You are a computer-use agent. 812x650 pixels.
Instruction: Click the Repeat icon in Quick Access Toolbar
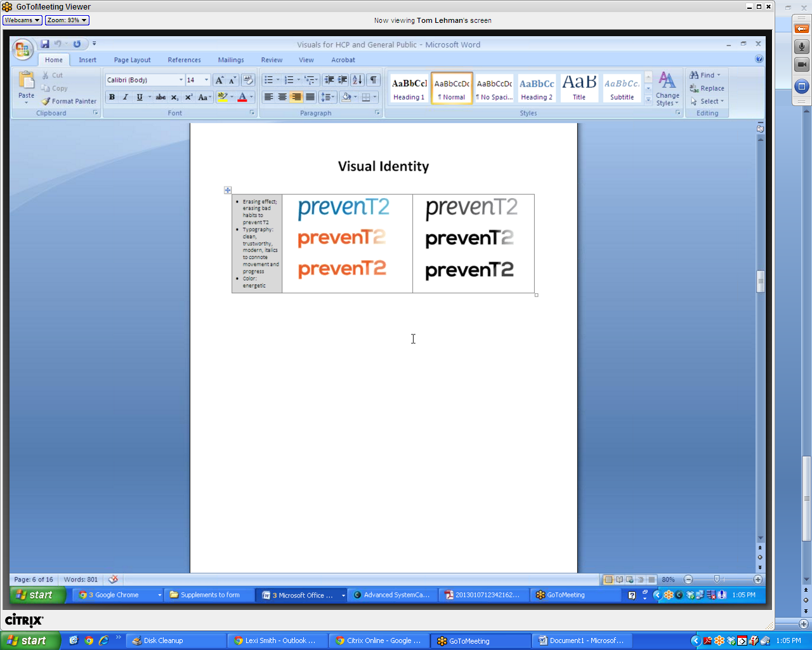coord(77,44)
